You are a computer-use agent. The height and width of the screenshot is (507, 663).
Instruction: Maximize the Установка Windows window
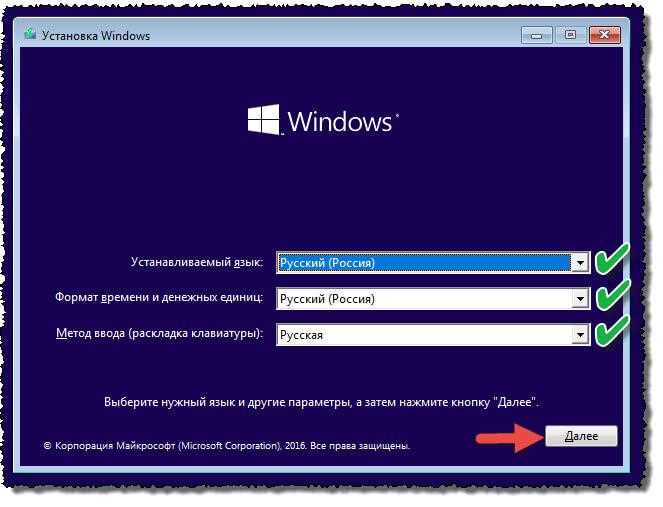[x=570, y=35]
